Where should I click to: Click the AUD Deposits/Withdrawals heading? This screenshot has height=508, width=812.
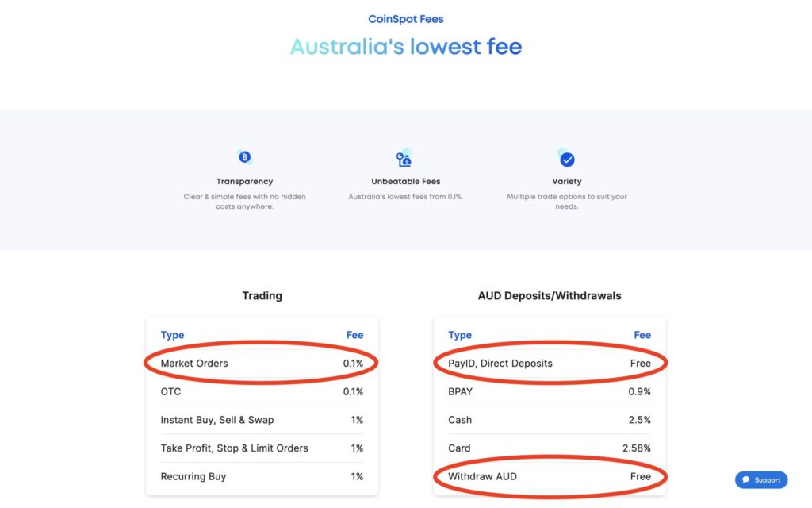[550, 295]
